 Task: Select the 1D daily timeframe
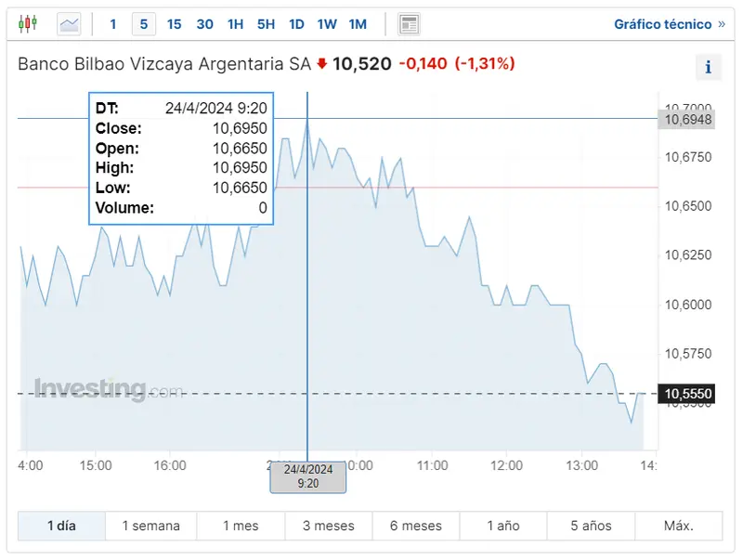pyautogui.click(x=296, y=24)
